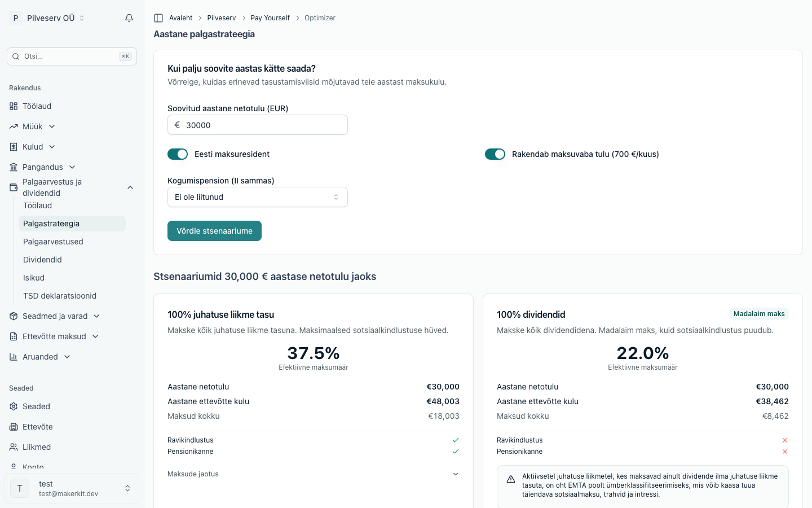Toggle the sidebar panel icon
The height and width of the screenshot is (508, 812).
[x=158, y=18]
